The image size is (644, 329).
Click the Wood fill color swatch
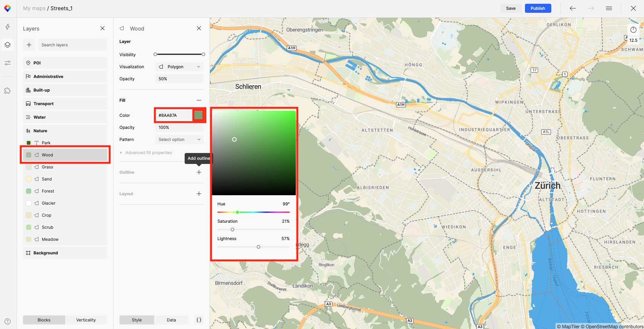point(198,115)
